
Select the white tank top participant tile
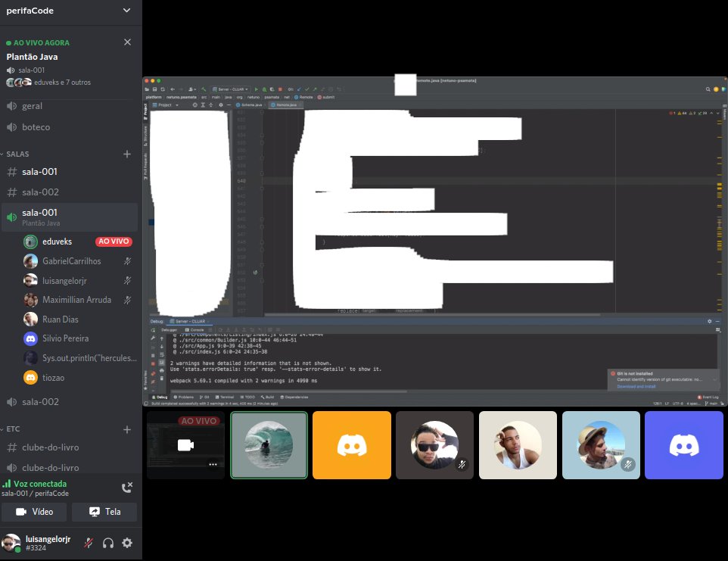[x=518, y=445]
